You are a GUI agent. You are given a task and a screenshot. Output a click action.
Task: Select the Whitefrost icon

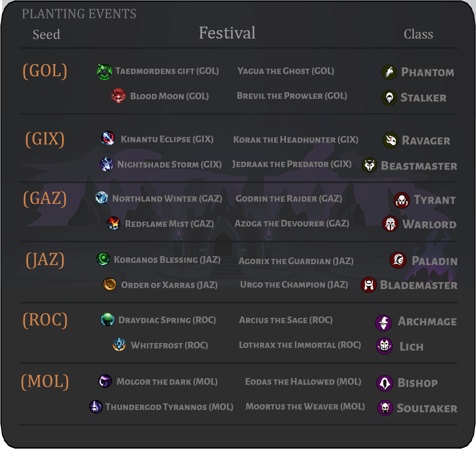(119, 344)
